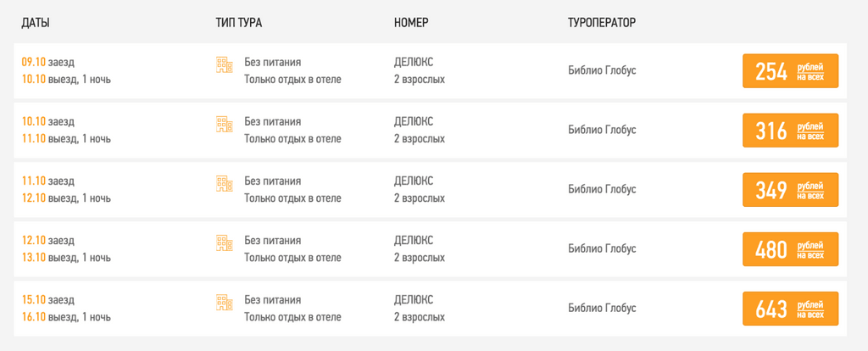
Task: Click hotel icon in 15.10 check-in row
Action: (224, 303)
